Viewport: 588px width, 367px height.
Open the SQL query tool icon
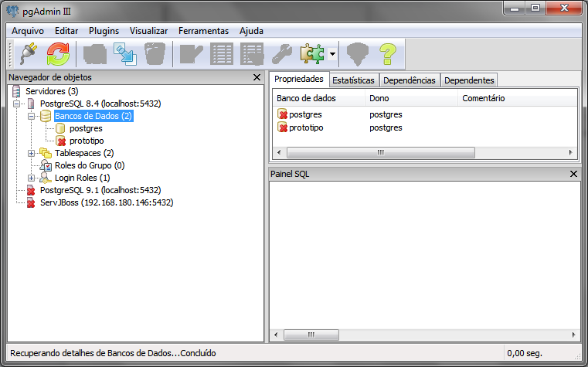[x=192, y=54]
